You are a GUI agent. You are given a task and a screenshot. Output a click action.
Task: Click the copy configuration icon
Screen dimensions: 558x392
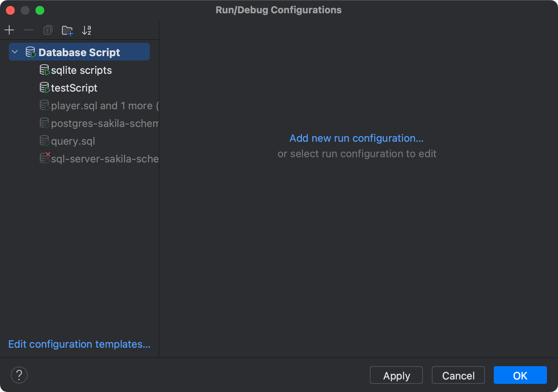pyautogui.click(x=48, y=30)
